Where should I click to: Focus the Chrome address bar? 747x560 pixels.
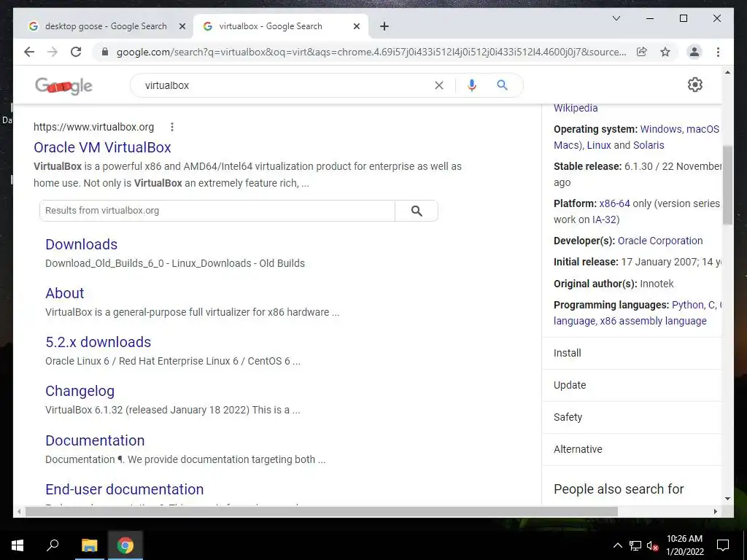(x=371, y=52)
